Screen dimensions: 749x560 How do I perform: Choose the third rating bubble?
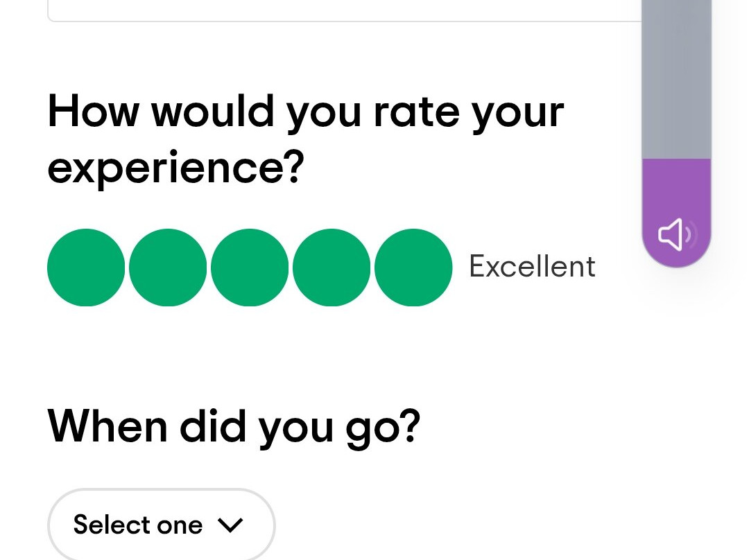(x=250, y=268)
